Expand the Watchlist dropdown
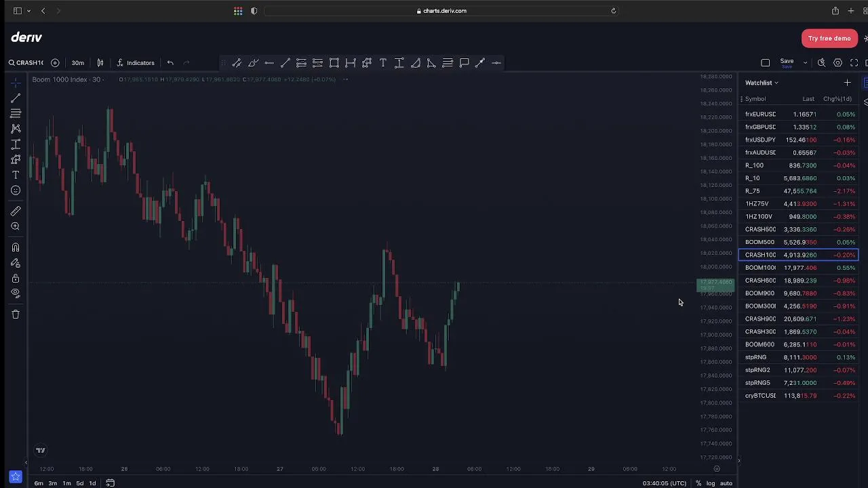The image size is (868, 488). pyautogui.click(x=762, y=83)
